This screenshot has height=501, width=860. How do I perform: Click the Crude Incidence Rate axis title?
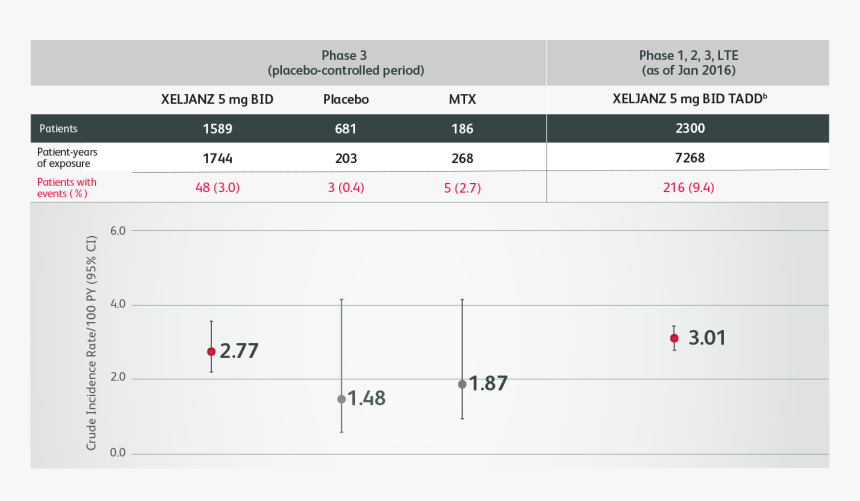pyautogui.click(x=91, y=343)
